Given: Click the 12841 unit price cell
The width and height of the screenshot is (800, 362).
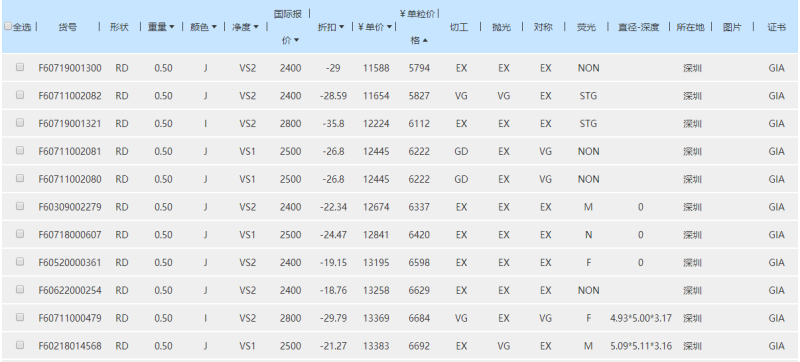Looking at the screenshot, I should coord(376,235).
